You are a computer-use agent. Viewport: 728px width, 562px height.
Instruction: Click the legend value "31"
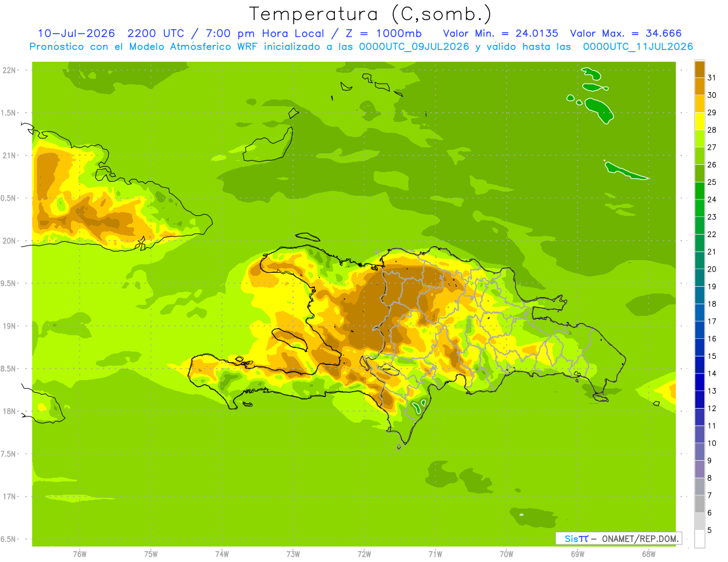pos(712,78)
